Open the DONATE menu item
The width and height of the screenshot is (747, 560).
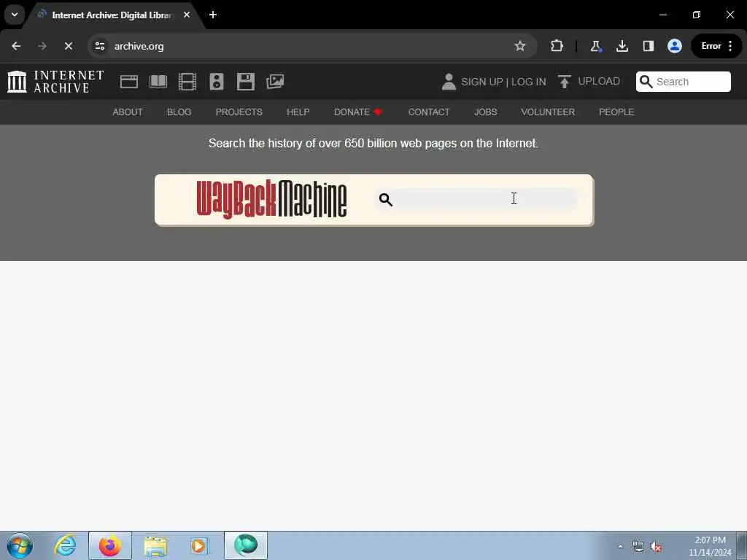click(x=357, y=112)
